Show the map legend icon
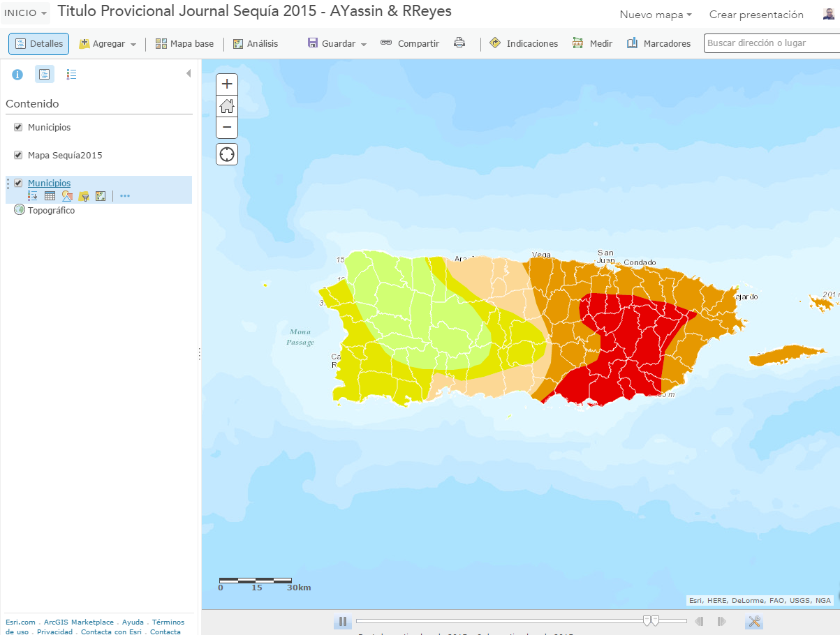The image size is (840, 635). [71, 74]
